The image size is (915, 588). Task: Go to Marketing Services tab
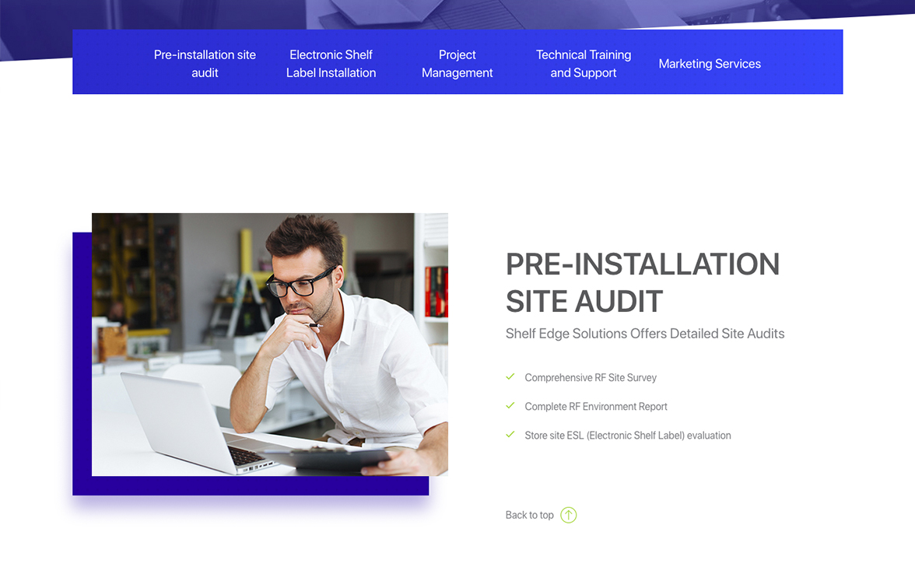pos(710,64)
